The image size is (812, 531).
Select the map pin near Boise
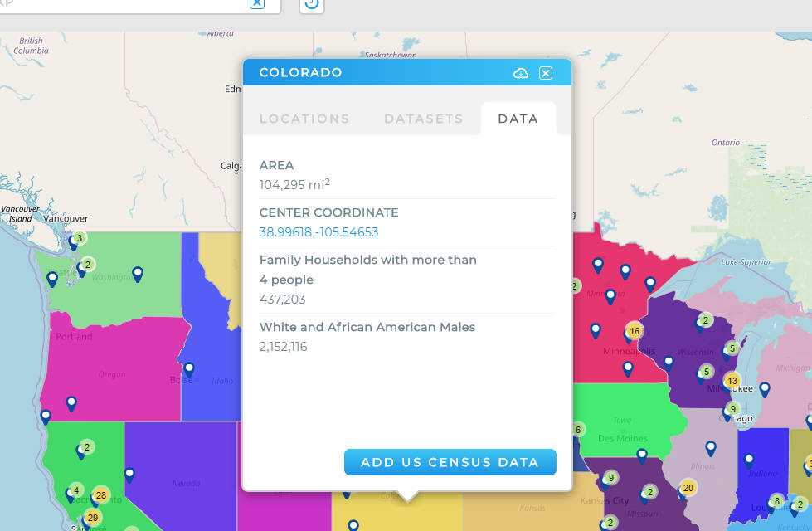click(x=189, y=370)
